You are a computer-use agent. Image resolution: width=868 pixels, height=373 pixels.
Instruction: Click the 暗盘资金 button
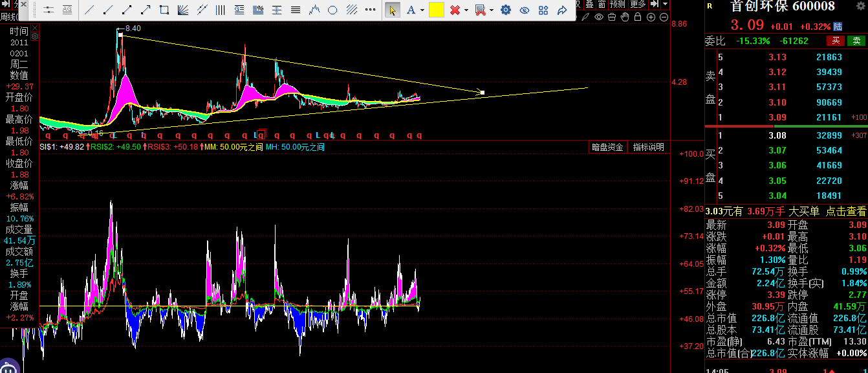608,147
